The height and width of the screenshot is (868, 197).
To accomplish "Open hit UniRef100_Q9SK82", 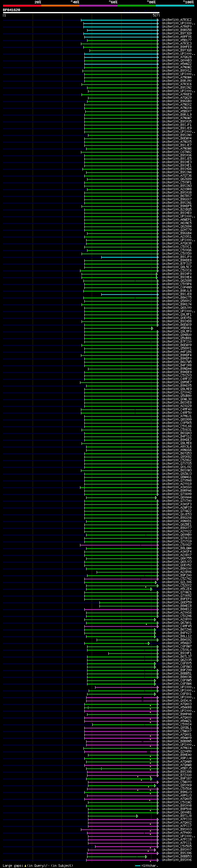I will pyautogui.click(x=177, y=457).
